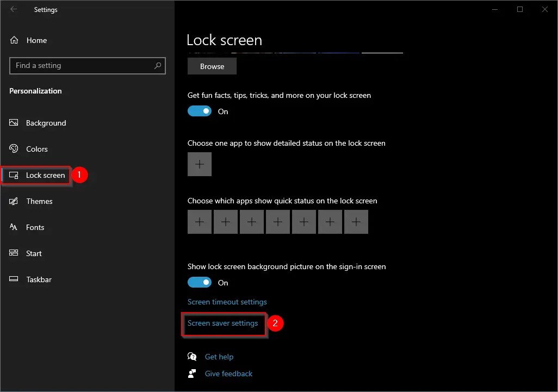The image size is (558, 392).
Task: Select the Background personalization icon
Action: tap(13, 123)
